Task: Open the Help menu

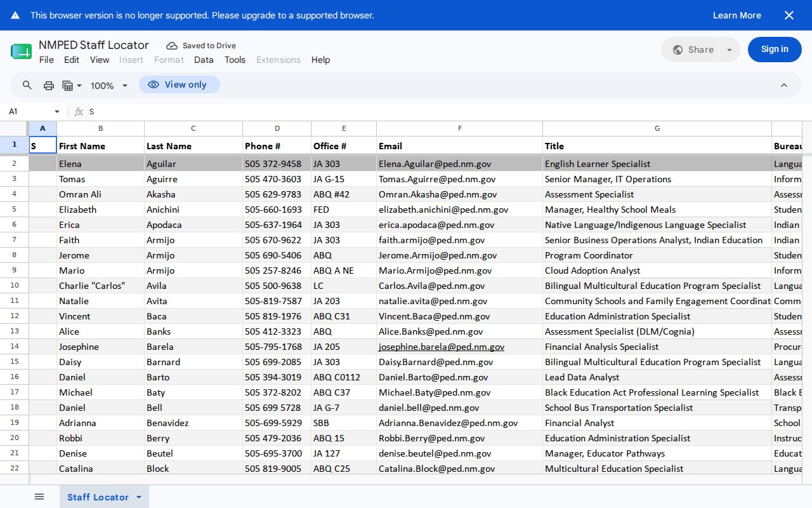Action: click(320, 60)
